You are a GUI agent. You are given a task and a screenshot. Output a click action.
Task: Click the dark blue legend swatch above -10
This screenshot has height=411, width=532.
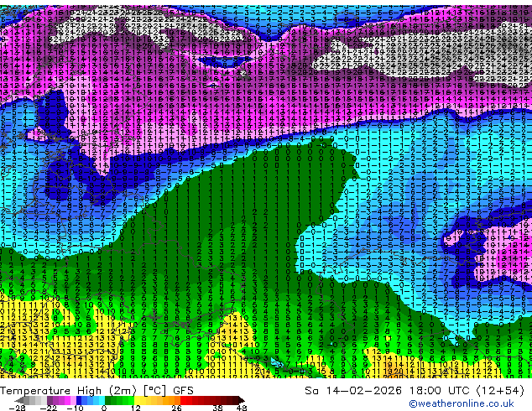(x=79, y=400)
